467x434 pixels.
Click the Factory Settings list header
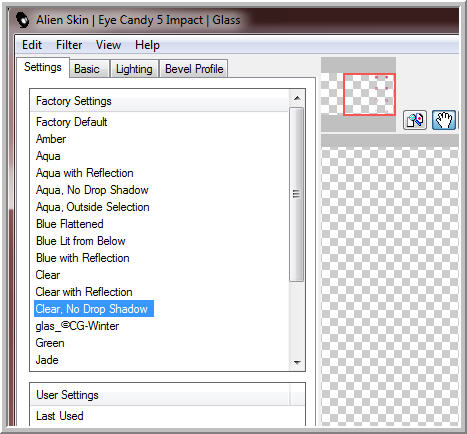coord(160,101)
